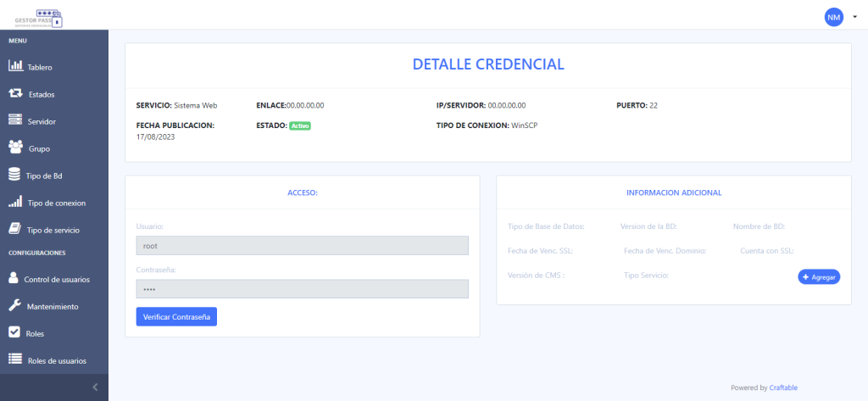868x401 pixels.
Task: Click the Roles de usuarios list icon
Action: click(14, 359)
